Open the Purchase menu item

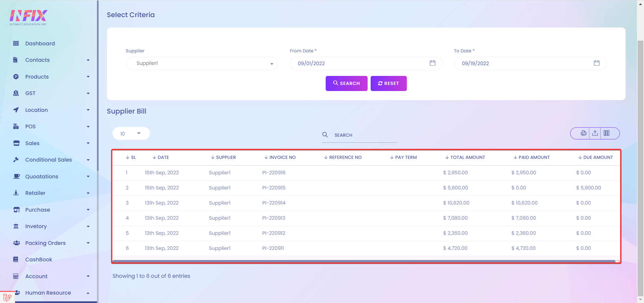[x=38, y=210]
